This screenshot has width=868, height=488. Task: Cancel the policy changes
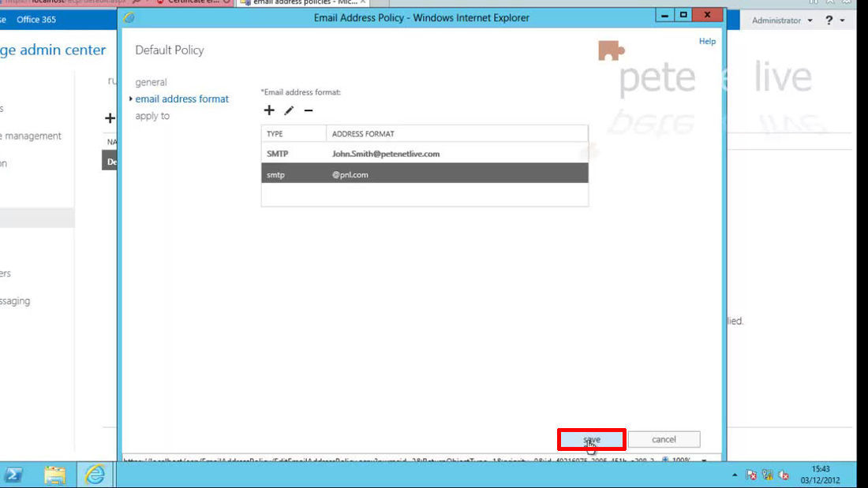coord(664,439)
